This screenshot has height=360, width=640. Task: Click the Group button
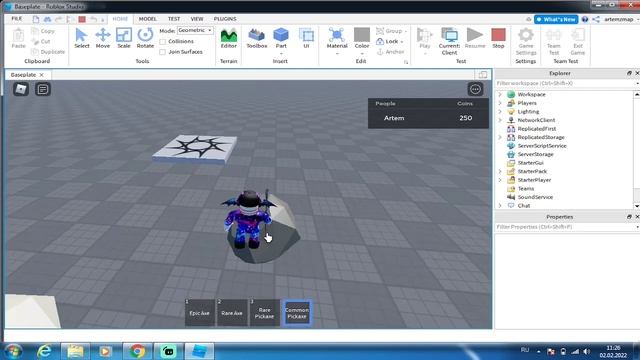[391, 31]
